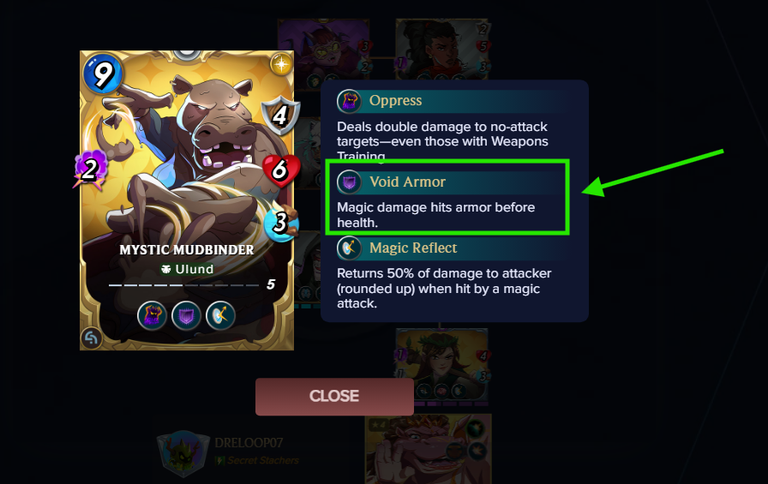The image size is (768, 484).
Task: Click the DRELOOP07 player avatar
Action: coord(183,453)
